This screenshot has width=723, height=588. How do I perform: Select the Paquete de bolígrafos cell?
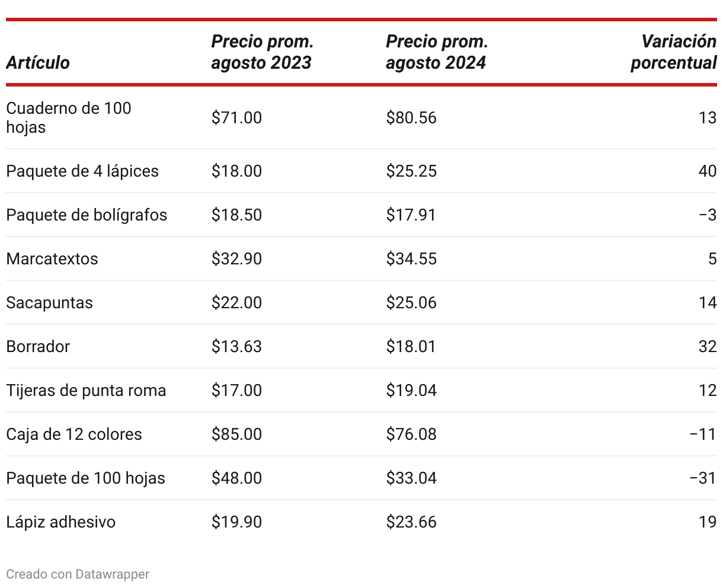pyautogui.click(x=87, y=215)
